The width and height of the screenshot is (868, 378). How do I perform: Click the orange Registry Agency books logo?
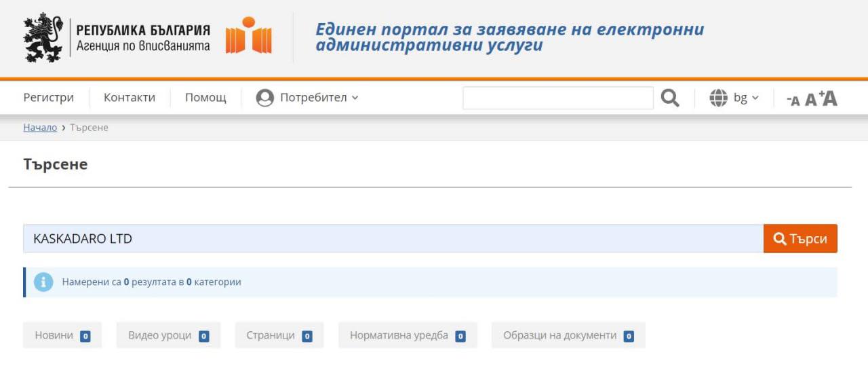coord(248,37)
